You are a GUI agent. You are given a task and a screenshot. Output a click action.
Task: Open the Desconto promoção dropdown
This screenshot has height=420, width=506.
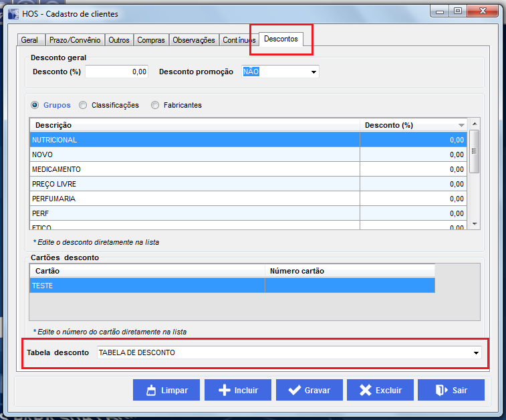pyautogui.click(x=313, y=72)
